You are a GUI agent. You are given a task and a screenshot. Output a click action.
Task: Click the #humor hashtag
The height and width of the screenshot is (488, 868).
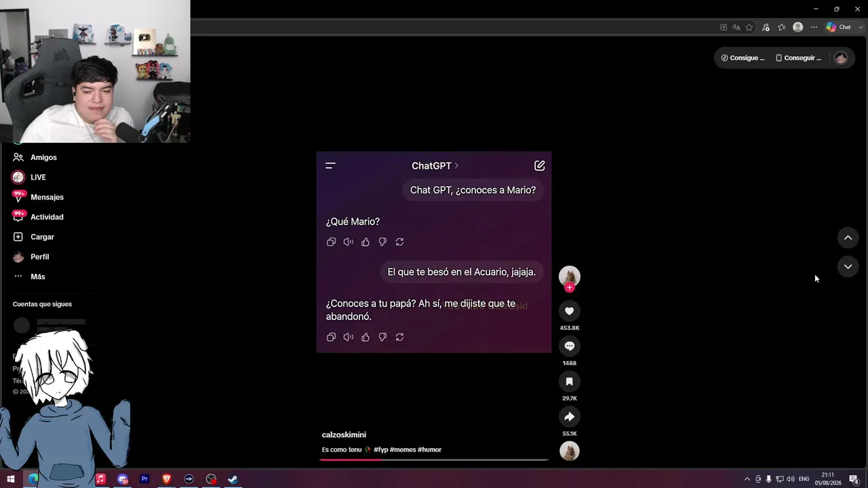[429, 450]
